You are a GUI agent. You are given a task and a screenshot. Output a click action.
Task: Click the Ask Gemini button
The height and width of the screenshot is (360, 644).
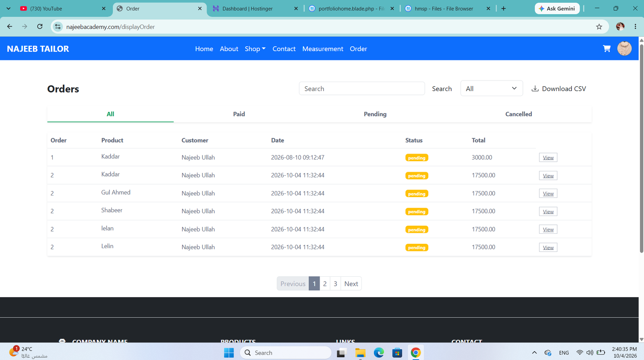pos(557,8)
